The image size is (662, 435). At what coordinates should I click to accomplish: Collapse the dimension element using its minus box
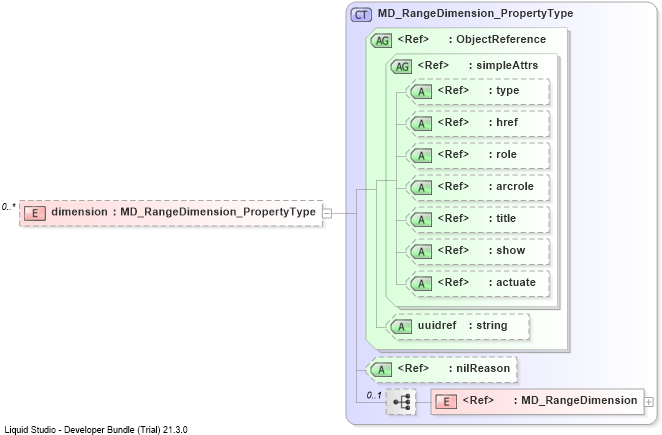[x=327, y=213]
